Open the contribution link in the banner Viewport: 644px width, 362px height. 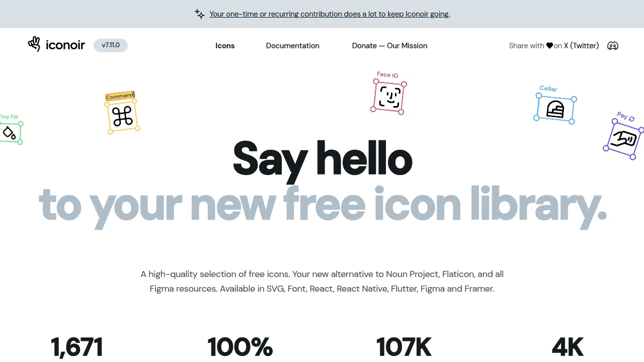point(330,14)
